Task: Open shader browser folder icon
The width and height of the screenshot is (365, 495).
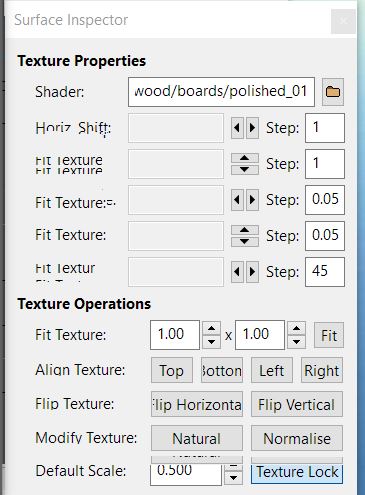Action: [x=333, y=92]
